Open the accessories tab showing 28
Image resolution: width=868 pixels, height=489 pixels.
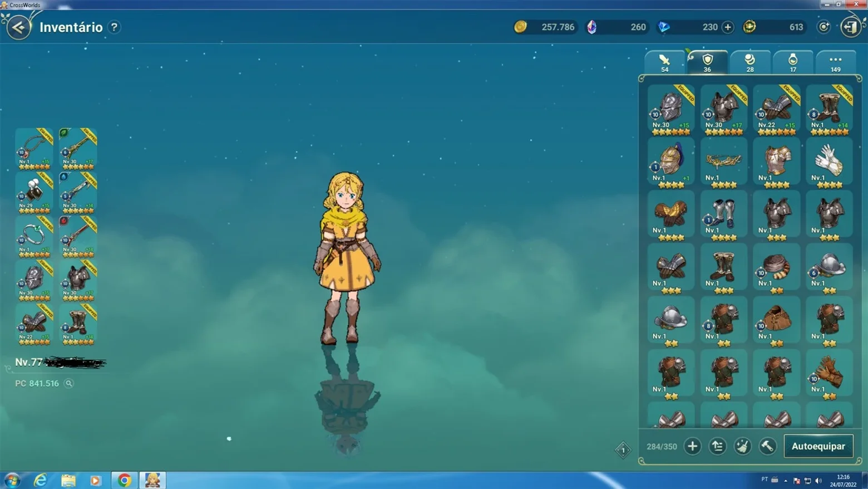(x=750, y=62)
